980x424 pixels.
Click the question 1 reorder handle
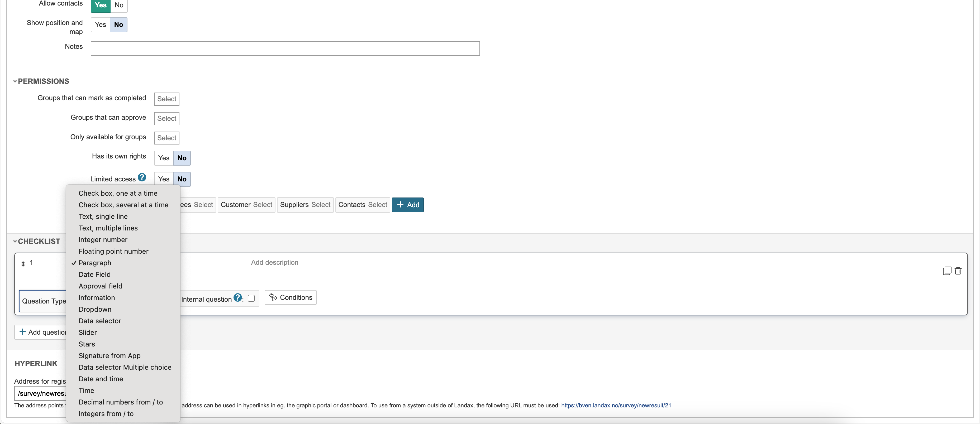click(x=23, y=263)
